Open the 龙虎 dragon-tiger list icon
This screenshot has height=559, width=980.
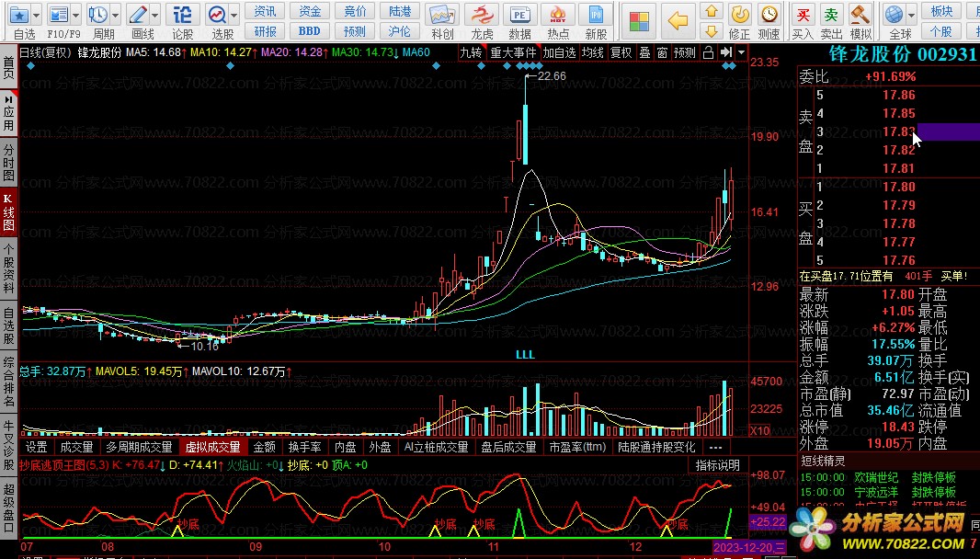coord(481,15)
